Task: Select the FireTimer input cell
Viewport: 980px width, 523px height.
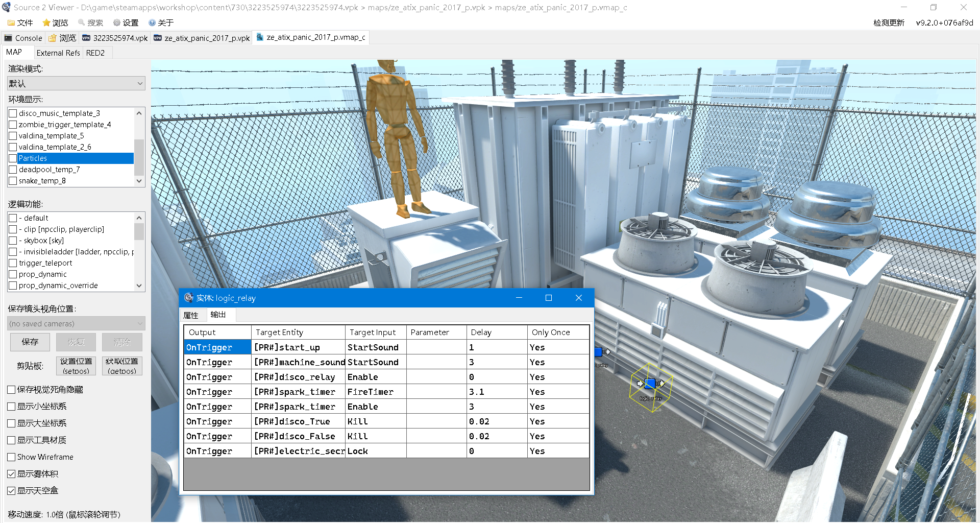Action: (x=376, y=392)
